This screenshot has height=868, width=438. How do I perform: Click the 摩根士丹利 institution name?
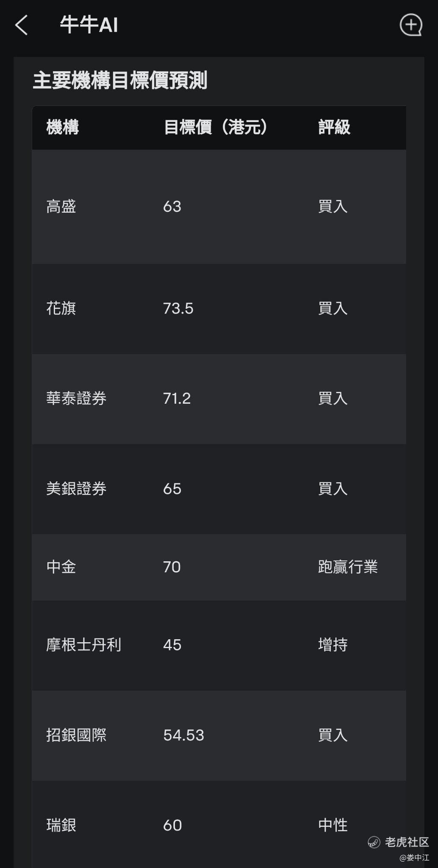click(84, 645)
